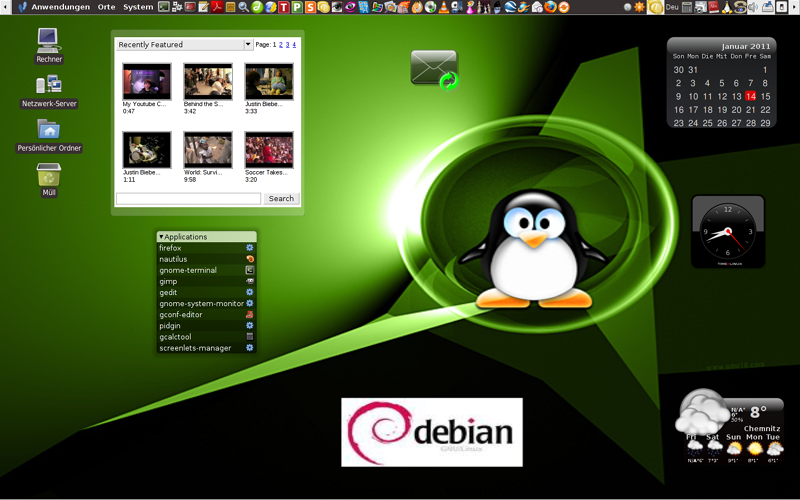800x500 pixels.
Task: Launch the green P office application
Action: tap(297, 7)
